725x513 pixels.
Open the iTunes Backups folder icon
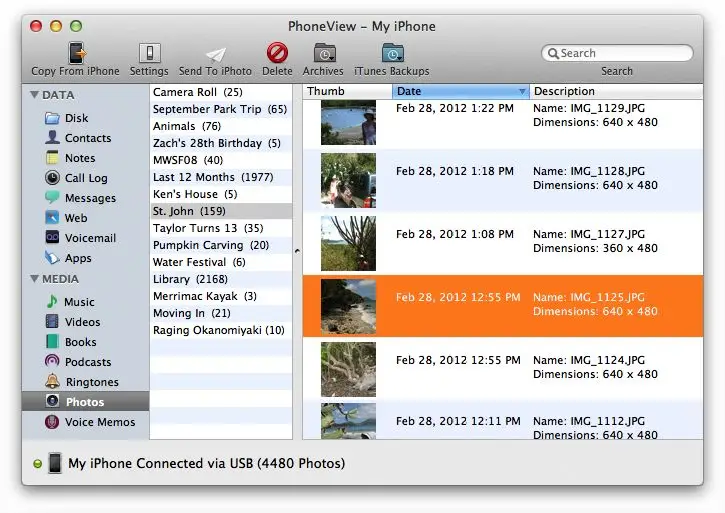tap(393, 53)
